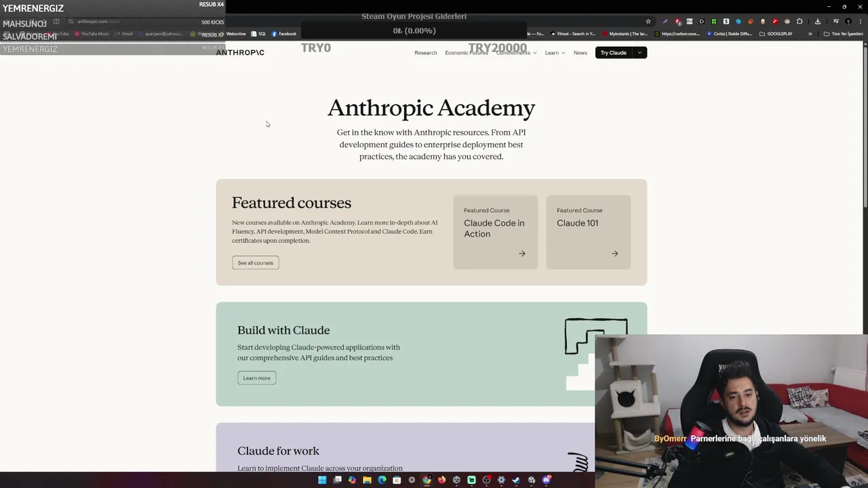The width and height of the screenshot is (868, 488).
Task: Show more bookmarks with the double chevron
Action: [810, 34]
